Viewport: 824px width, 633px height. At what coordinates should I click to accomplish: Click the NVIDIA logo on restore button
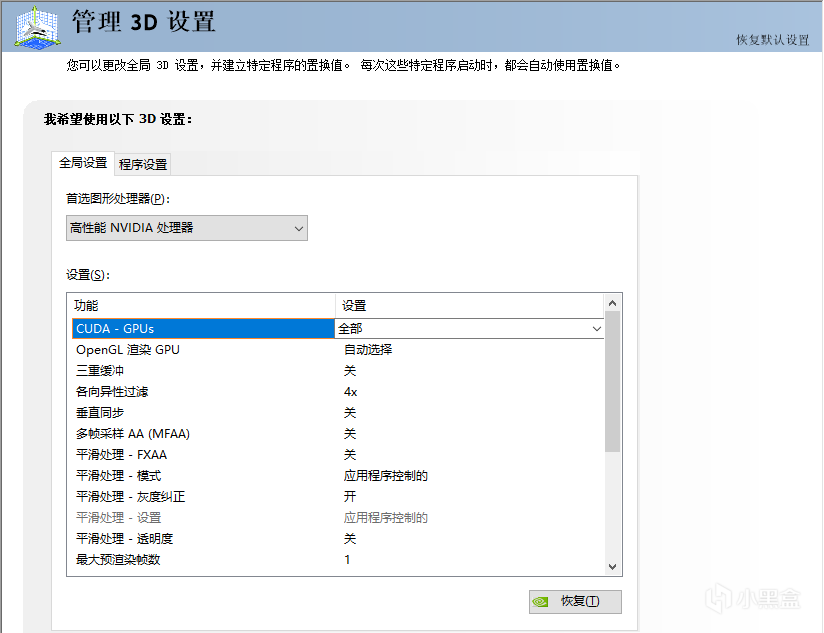[540, 601]
